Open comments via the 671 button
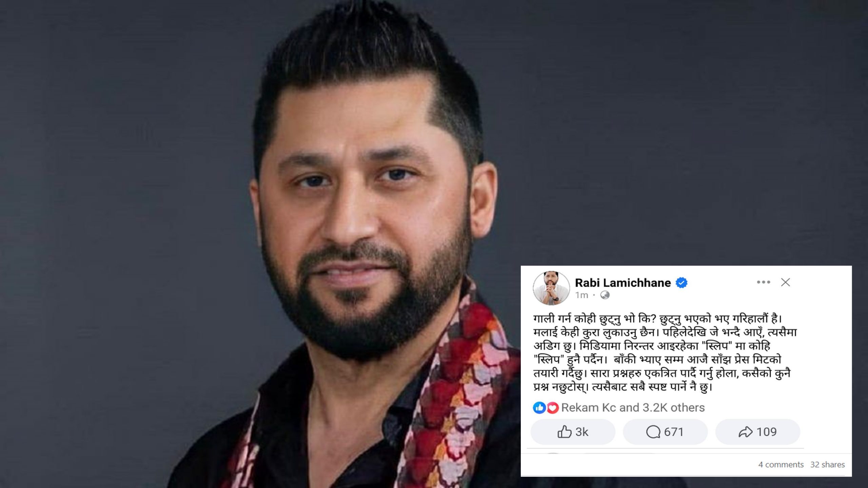This screenshot has width=868, height=488. [x=665, y=432]
